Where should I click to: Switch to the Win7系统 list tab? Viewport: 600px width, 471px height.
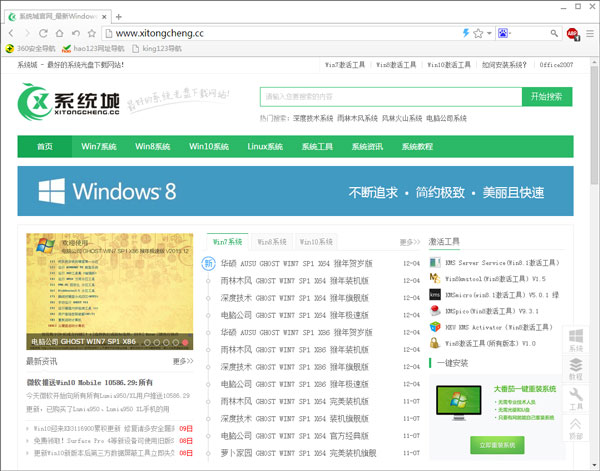point(227,242)
